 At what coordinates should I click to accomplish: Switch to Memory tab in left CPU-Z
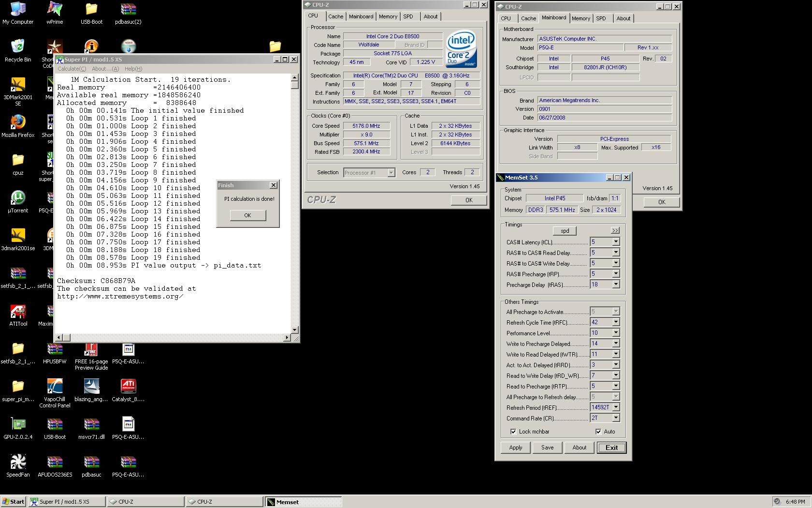click(x=388, y=16)
